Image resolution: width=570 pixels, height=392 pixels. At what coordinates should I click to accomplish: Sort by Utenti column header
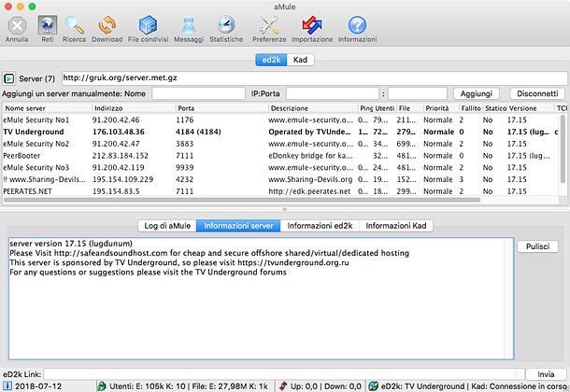pyautogui.click(x=385, y=108)
